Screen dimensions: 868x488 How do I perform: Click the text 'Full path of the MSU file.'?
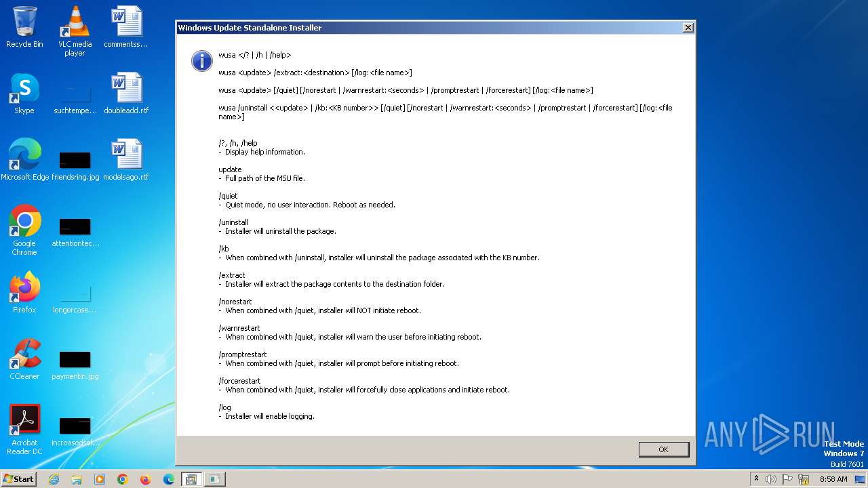pos(265,178)
